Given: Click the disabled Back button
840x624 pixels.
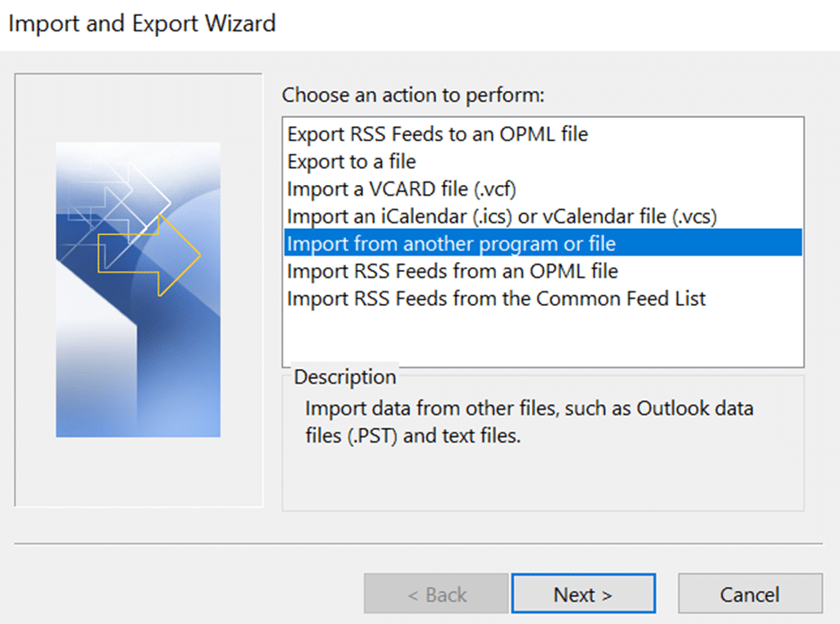Looking at the screenshot, I should click(435, 594).
